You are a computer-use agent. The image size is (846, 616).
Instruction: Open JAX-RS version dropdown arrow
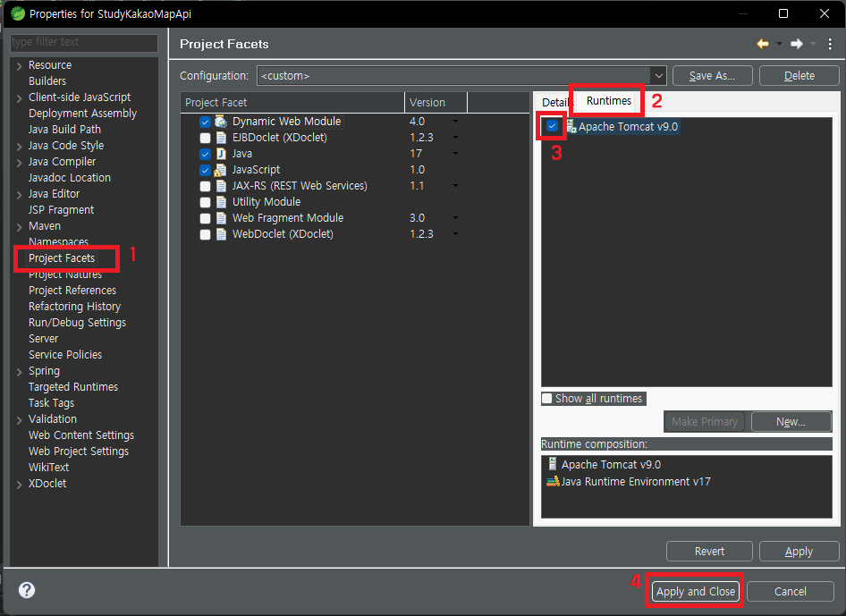(456, 186)
